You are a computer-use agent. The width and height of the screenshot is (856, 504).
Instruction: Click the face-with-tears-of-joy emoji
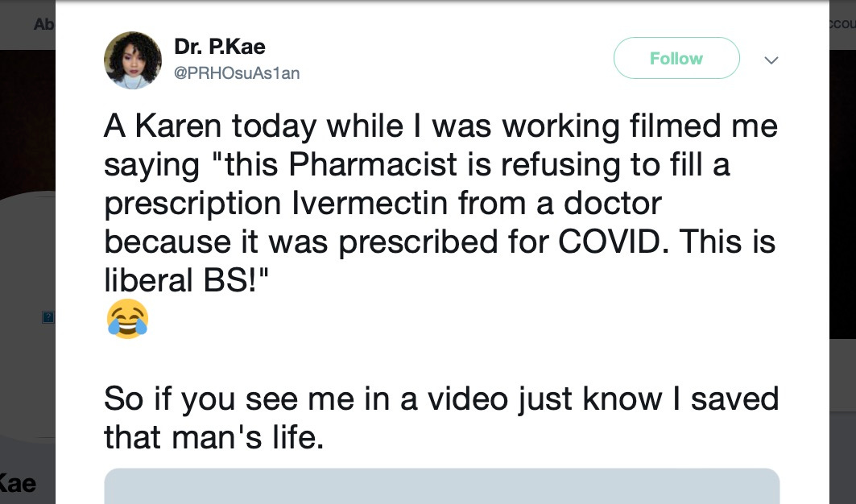click(127, 319)
